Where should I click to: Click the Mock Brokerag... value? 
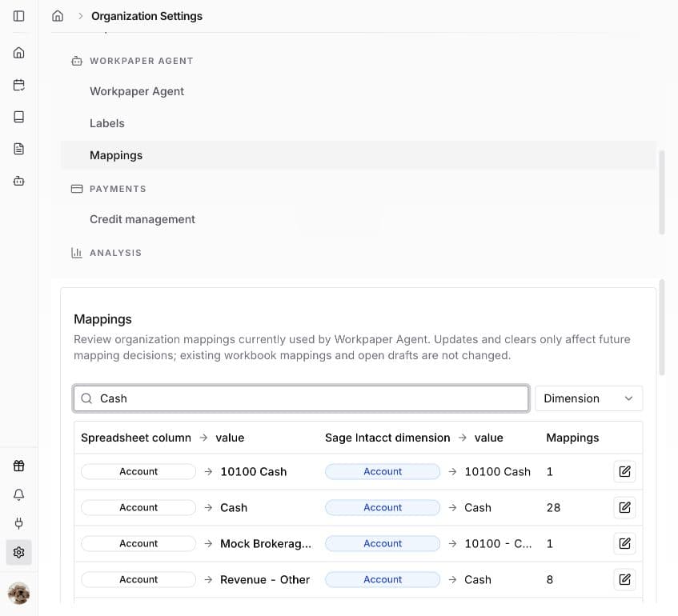pyautogui.click(x=266, y=543)
